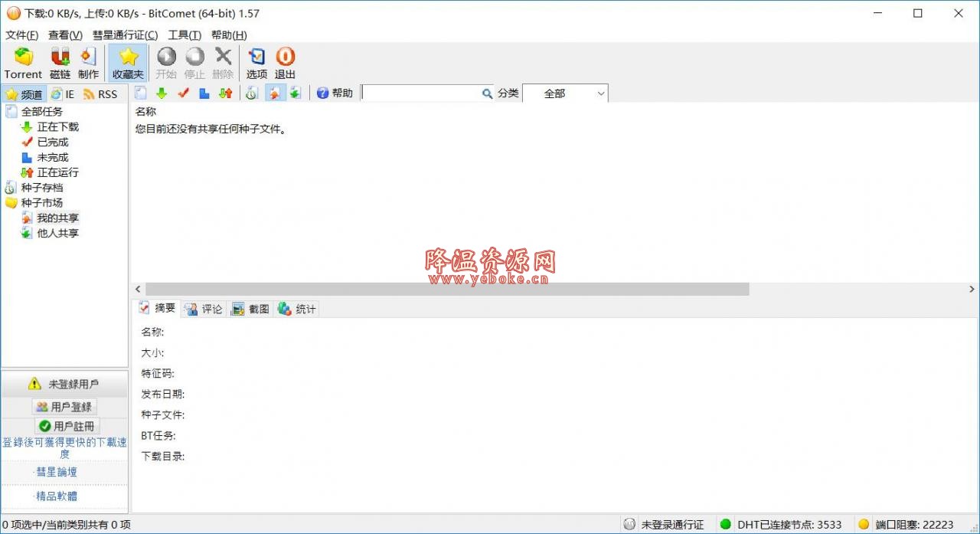Click the 帮助 help toolbar button
The image size is (980, 534).
pos(335,93)
